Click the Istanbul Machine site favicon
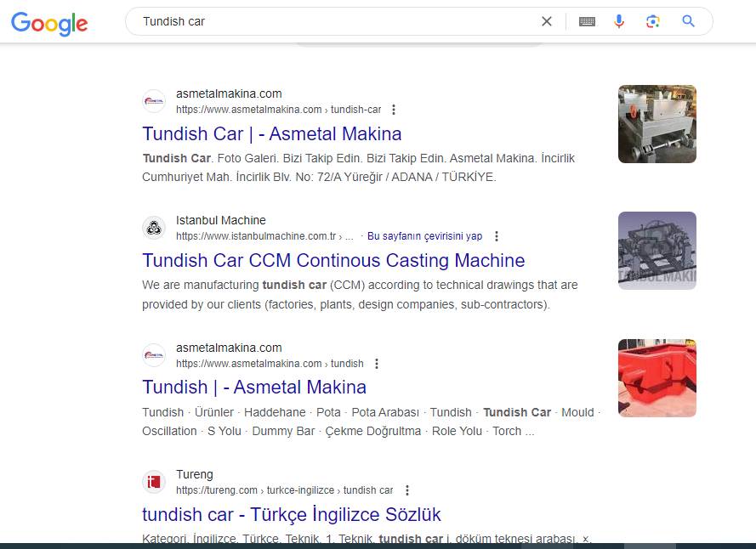Screen dimensions: 756x549 (x=154, y=228)
